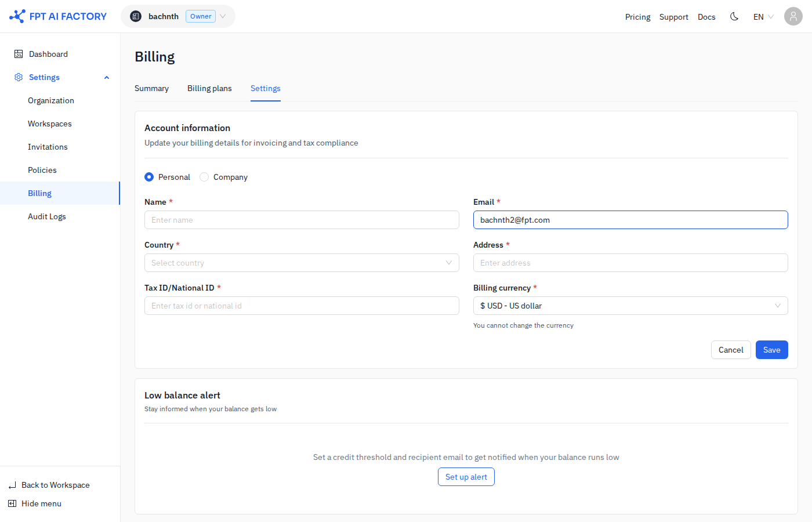The image size is (812, 522).
Task: Collapse the Settings sidebar section chevron
Action: pos(107,78)
